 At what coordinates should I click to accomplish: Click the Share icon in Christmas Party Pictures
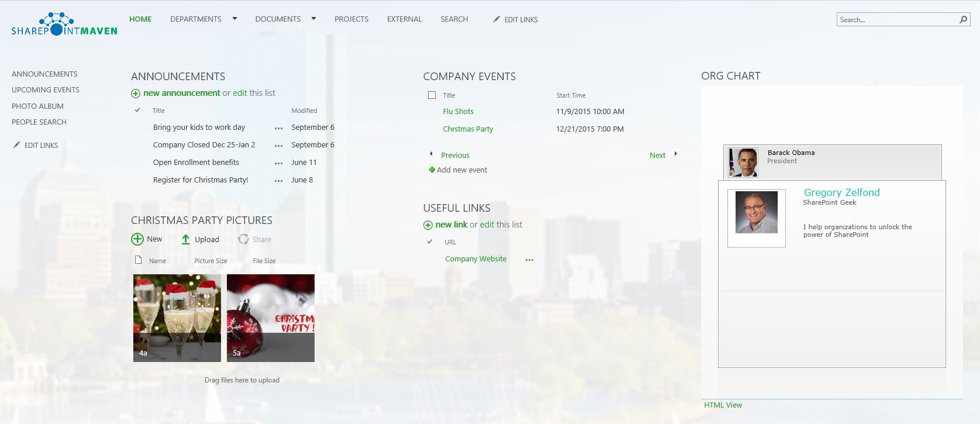(243, 239)
